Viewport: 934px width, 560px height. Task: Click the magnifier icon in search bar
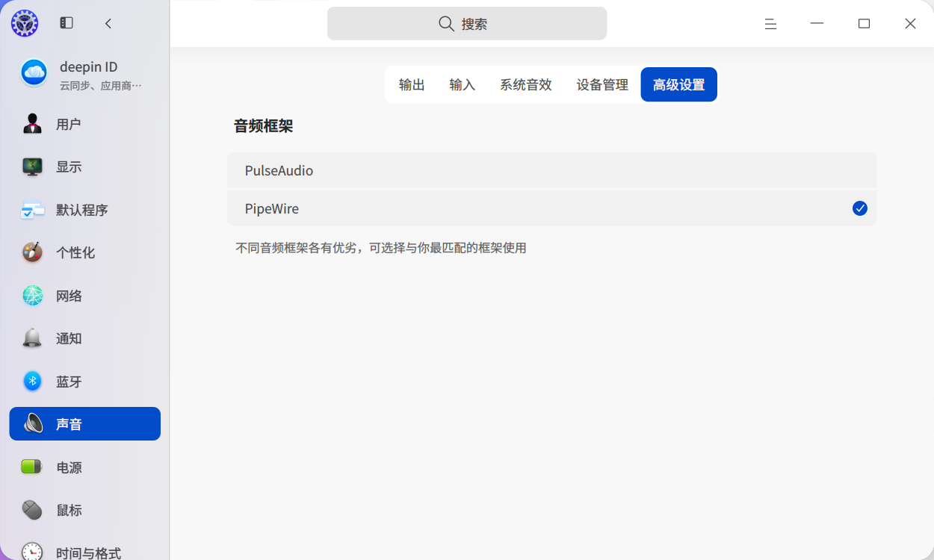click(446, 24)
